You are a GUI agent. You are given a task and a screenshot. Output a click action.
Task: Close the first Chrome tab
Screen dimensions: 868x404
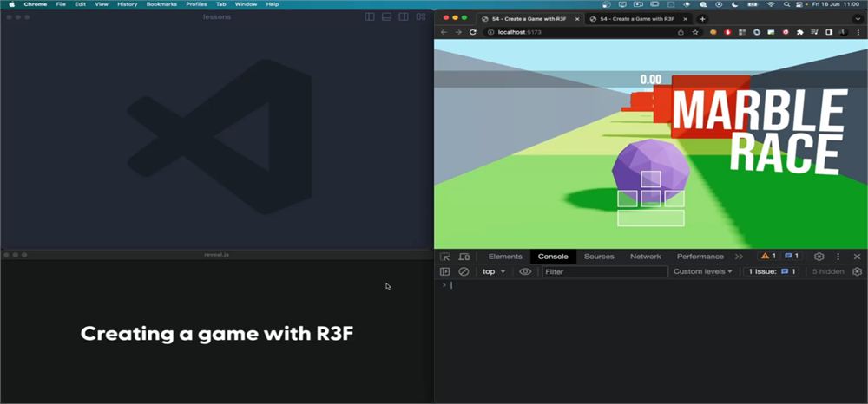point(577,19)
